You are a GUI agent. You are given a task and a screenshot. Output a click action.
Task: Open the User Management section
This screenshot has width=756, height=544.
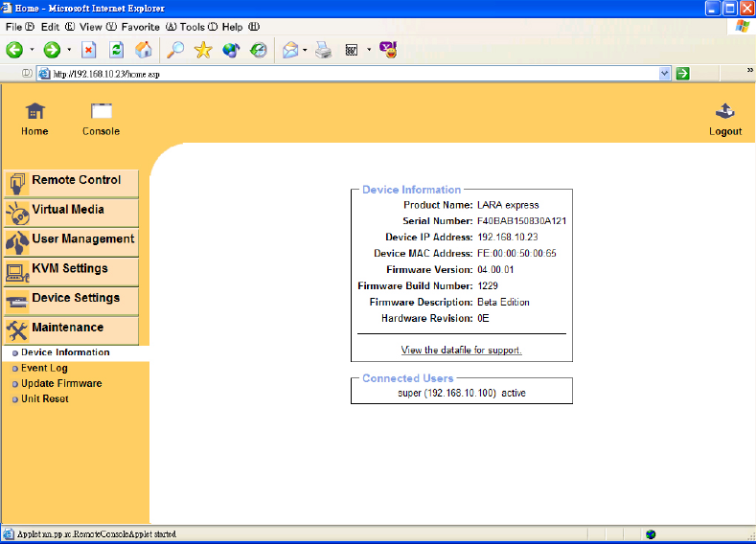click(x=71, y=242)
